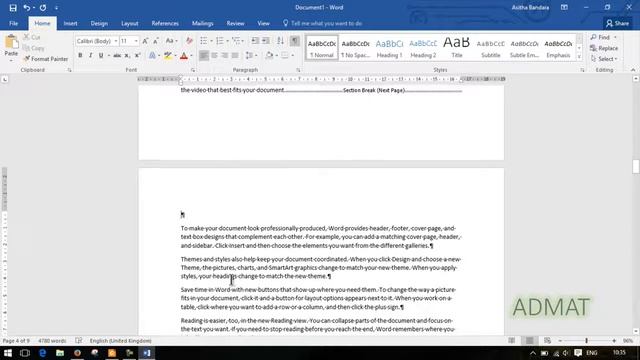
Task: Click the Redo/Repeat icon
Action: pyautogui.click(x=43, y=8)
